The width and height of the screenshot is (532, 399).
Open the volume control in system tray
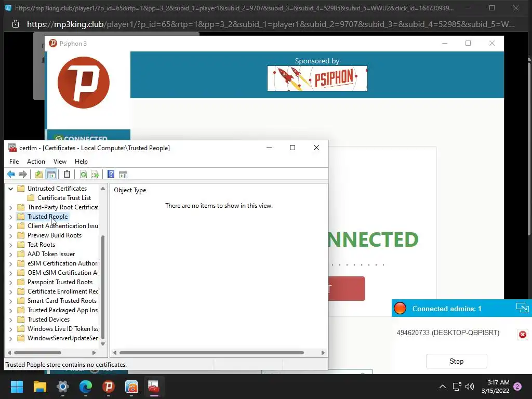(x=470, y=387)
